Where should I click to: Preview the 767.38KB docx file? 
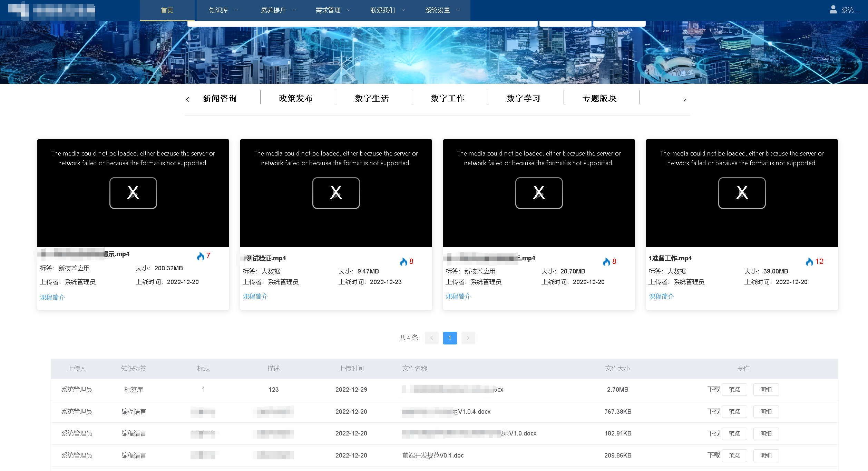[734, 412]
